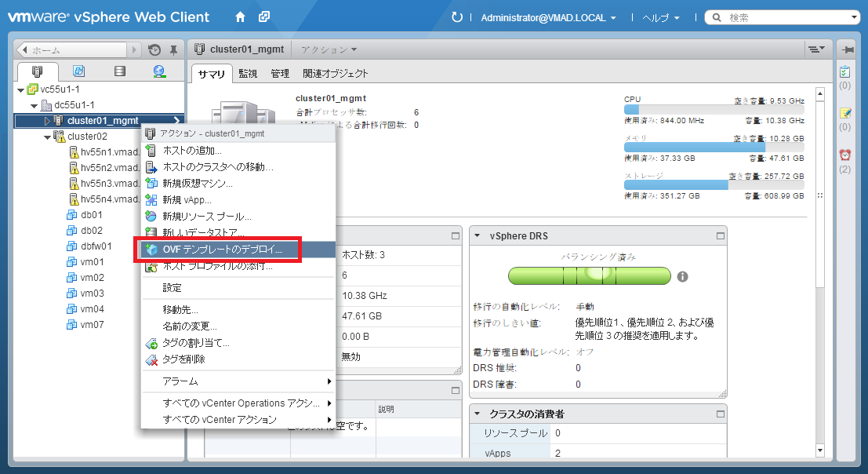Maximize the portlet left of vSphere DRS
Screen dimensions: 868x474
pos(455,236)
